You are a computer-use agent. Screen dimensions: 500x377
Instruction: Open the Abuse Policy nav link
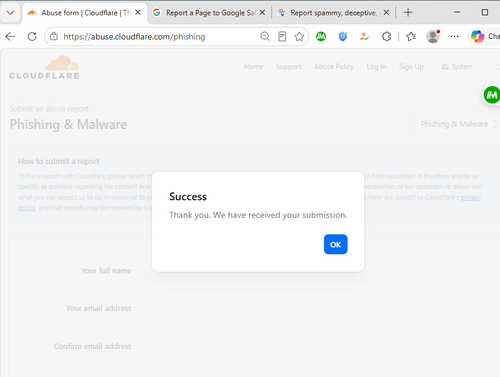click(334, 67)
